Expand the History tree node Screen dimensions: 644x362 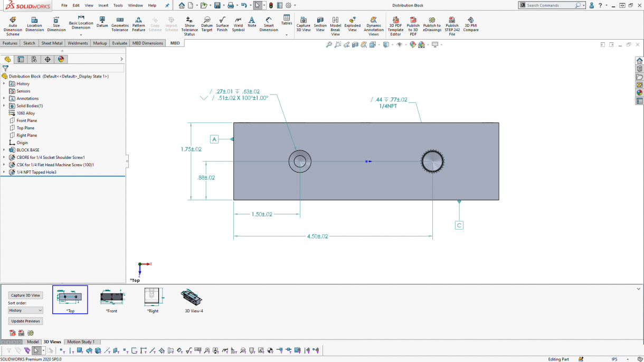(4, 83)
